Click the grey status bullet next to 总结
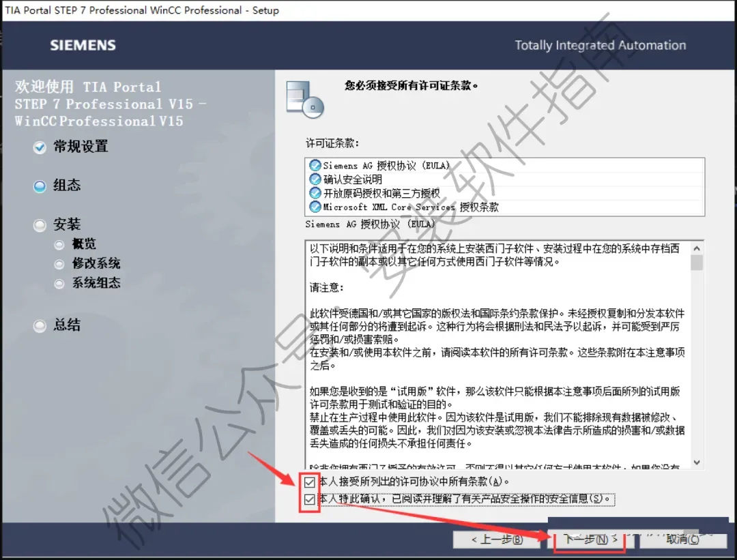This screenshot has height=560, width=737. 40,326
